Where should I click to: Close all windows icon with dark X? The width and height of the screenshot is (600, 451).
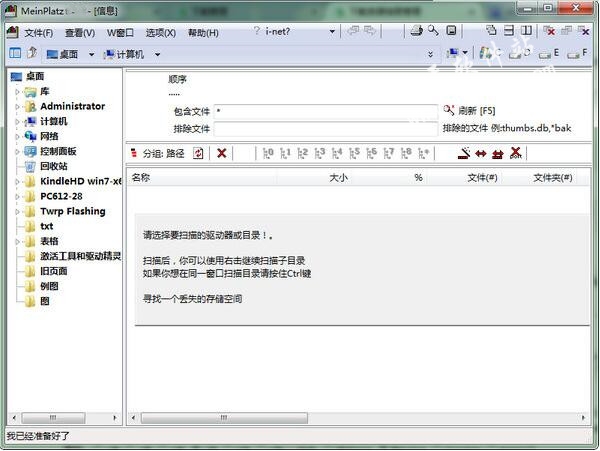[x=584, y=31]
